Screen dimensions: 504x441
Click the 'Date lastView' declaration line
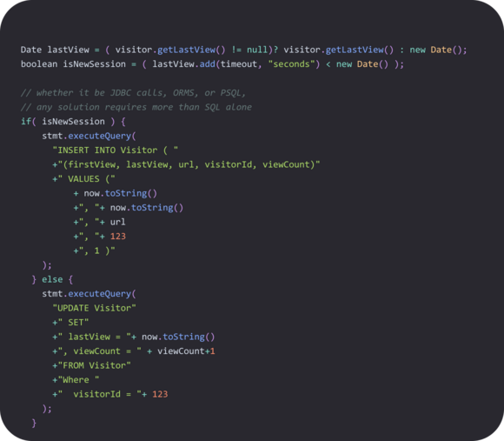click(243, 50)
